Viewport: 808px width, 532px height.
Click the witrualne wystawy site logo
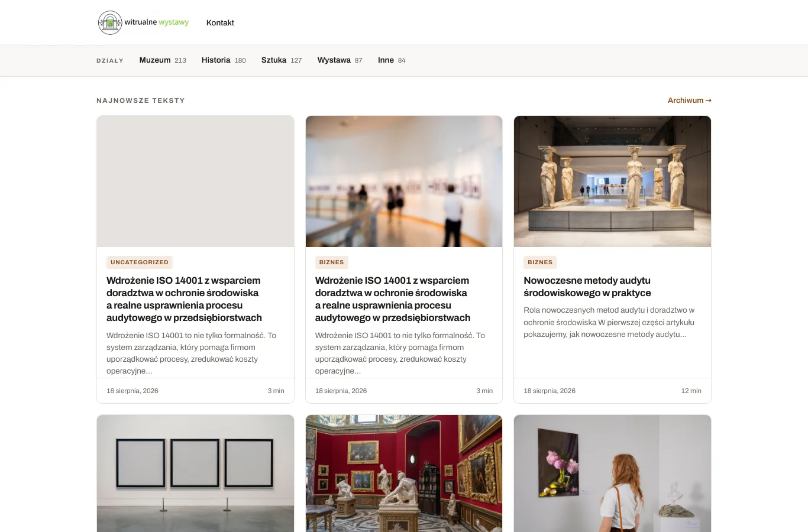coord(144,22)
